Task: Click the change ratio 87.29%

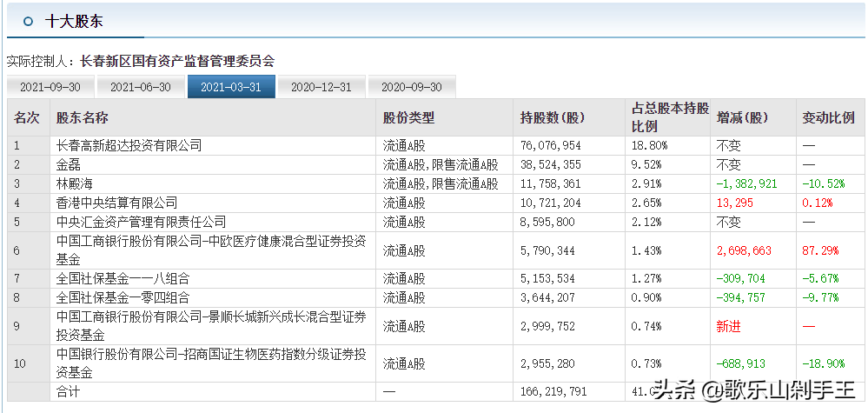Action: pos(820,250)
